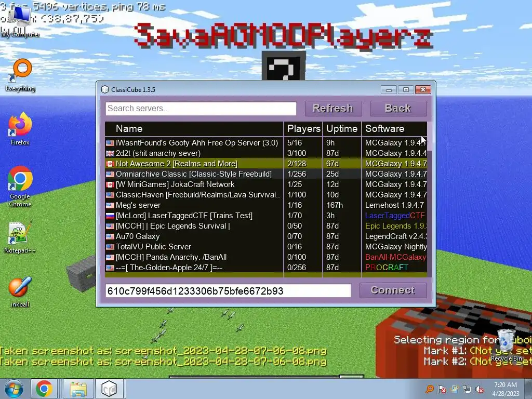Click the Russian flag beside LaserTaggedCTF
Screen dimensions: 532x399
(x=110, y=216)
